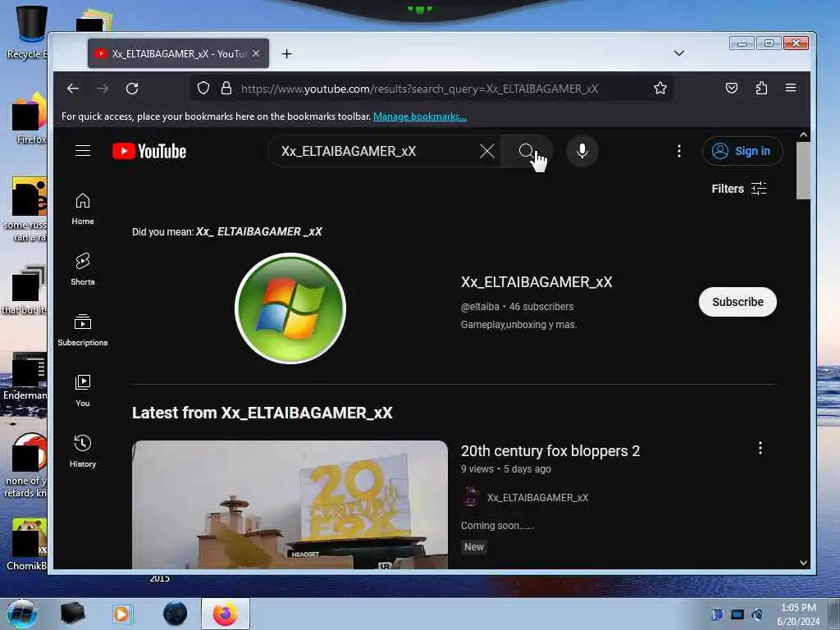Open the You sidebar item

click(x=83, y=390)
